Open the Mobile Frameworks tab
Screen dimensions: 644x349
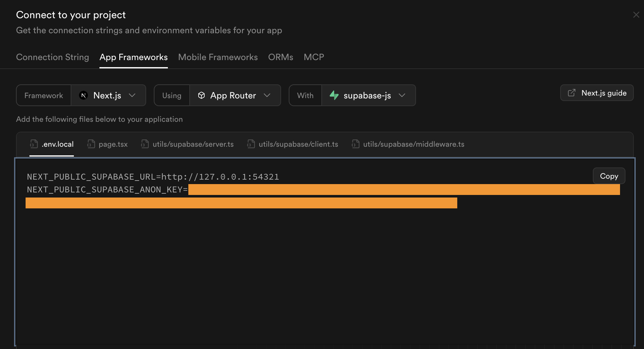(x=218, y=57)
